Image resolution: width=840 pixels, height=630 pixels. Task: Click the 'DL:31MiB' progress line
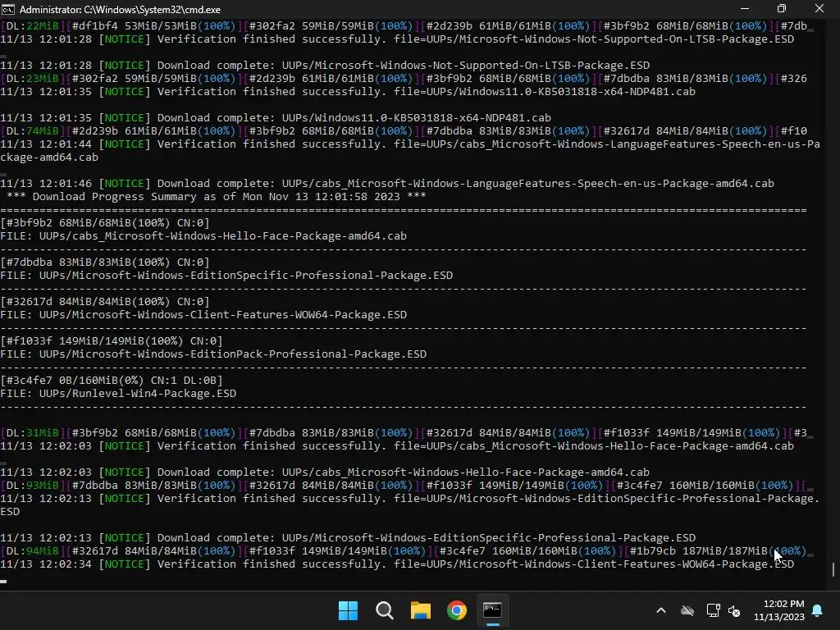pyautogui.click(x=404, y=433)
